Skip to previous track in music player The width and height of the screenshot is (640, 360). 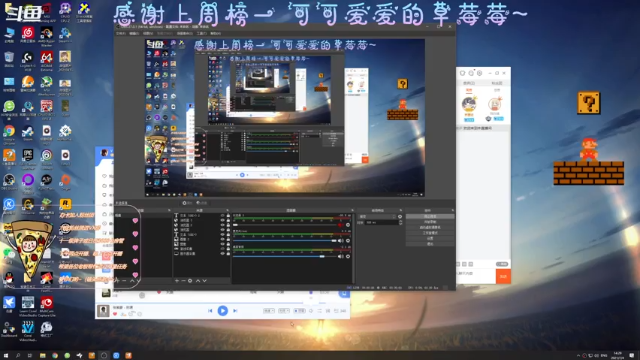(210, 311)
